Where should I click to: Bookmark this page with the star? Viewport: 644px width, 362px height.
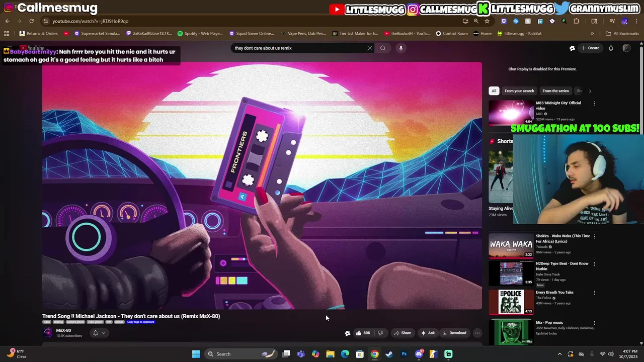click(487, 21)
